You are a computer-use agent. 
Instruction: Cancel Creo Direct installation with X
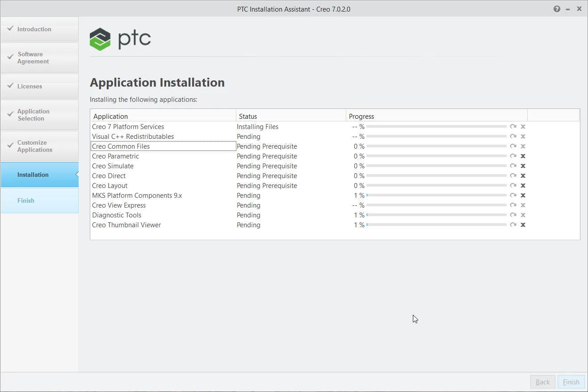(523, 176)
